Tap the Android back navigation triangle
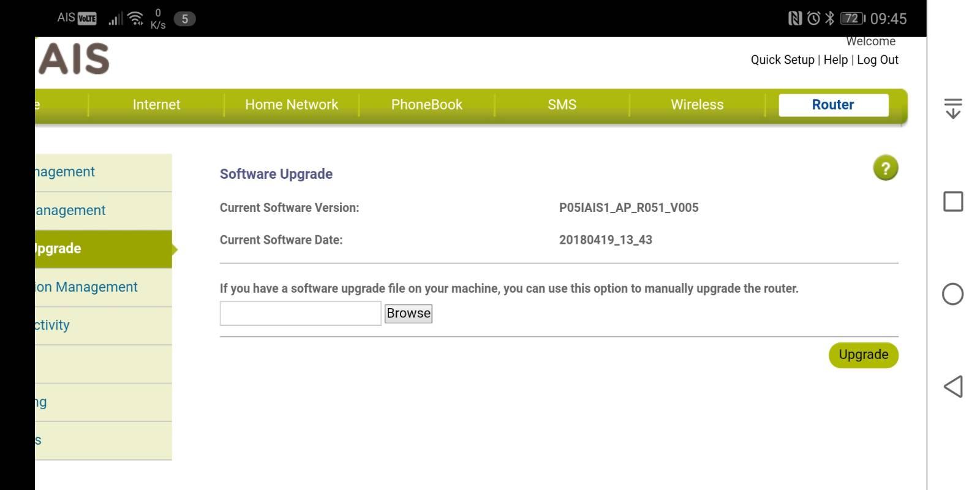 (953, 386)
